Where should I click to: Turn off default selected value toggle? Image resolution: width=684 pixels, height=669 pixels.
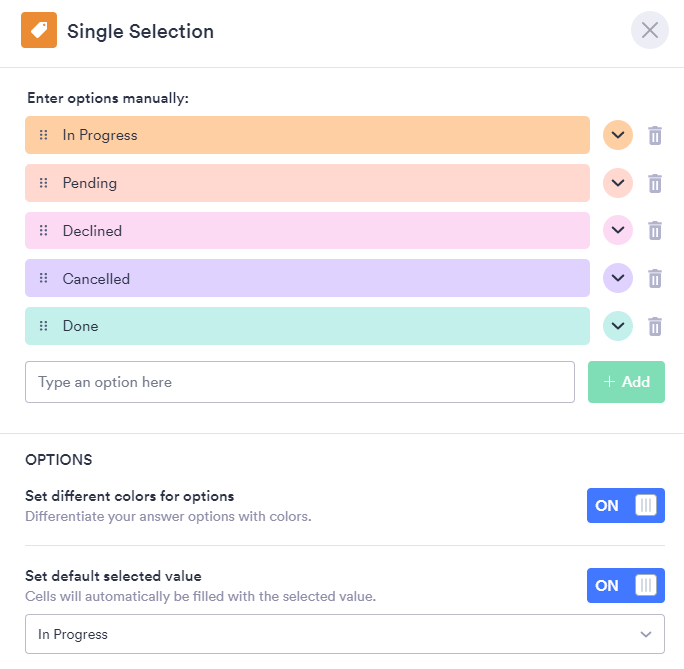click(625, 586)
